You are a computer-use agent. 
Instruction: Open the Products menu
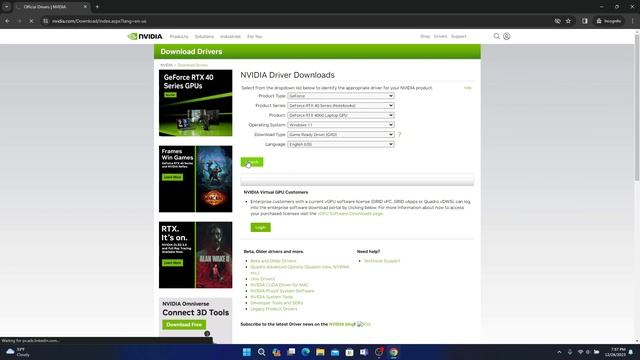point(179,36)
